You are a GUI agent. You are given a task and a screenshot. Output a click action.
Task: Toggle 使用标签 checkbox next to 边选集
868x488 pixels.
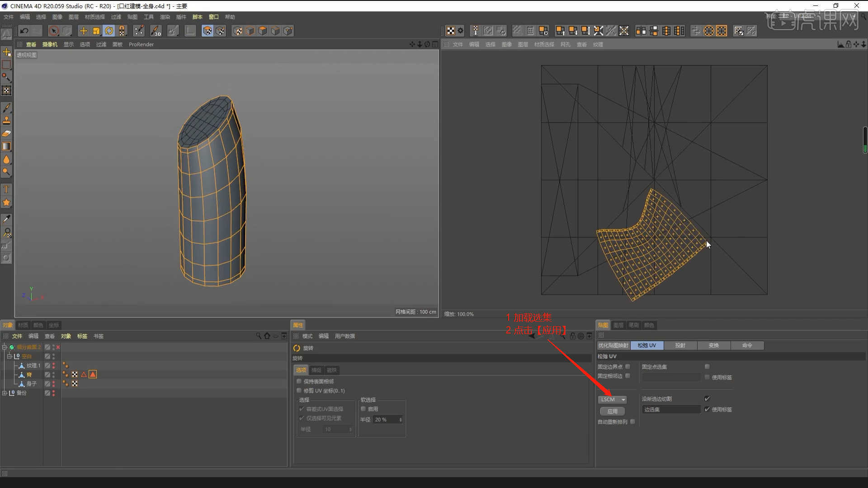(x=707, y=409)
